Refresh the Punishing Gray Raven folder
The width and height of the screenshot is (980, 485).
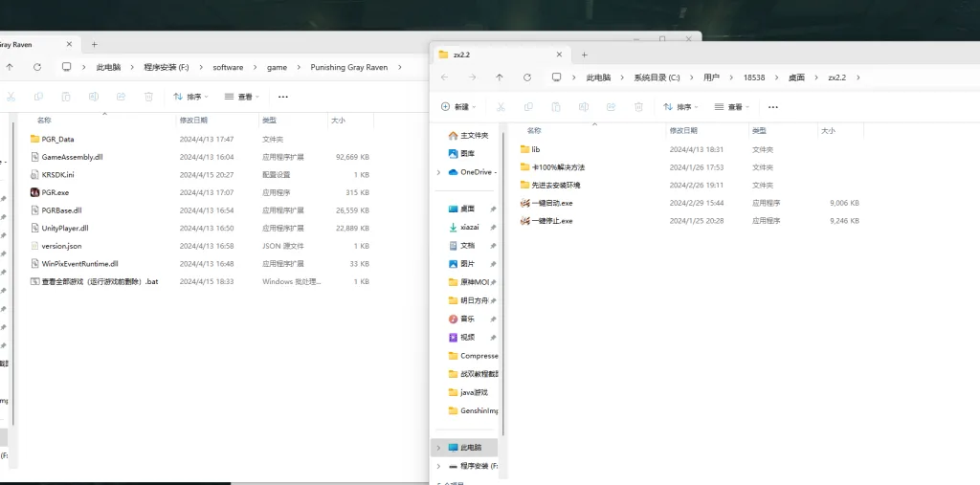pyautogui.click(x=37, y=67)
